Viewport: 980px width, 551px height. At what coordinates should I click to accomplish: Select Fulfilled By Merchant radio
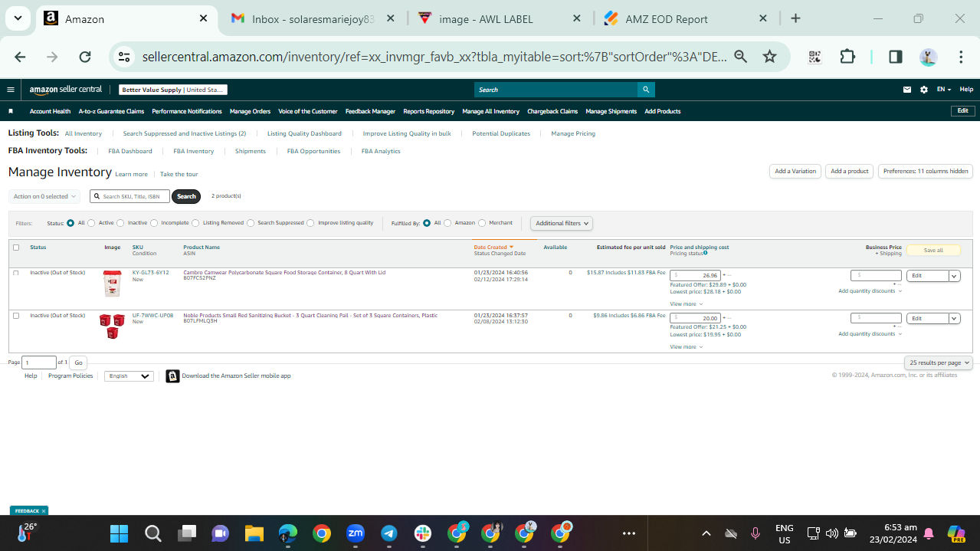482,223
